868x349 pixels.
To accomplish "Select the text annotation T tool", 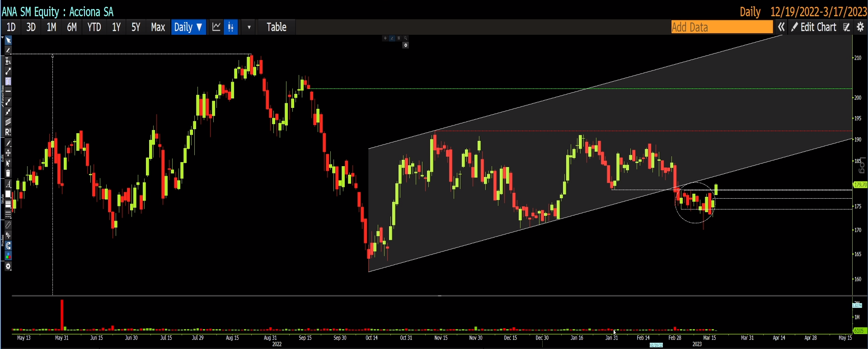I will pos(8,81).
